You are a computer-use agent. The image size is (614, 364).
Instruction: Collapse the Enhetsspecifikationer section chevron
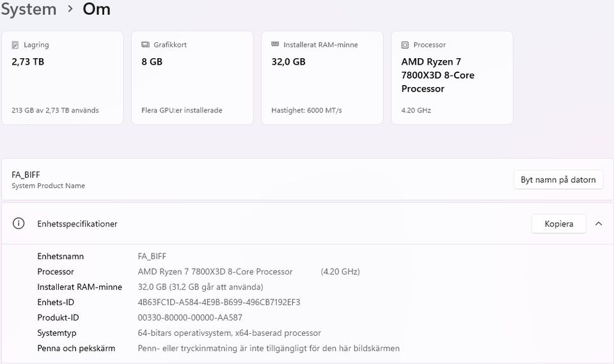click(599, 224)
